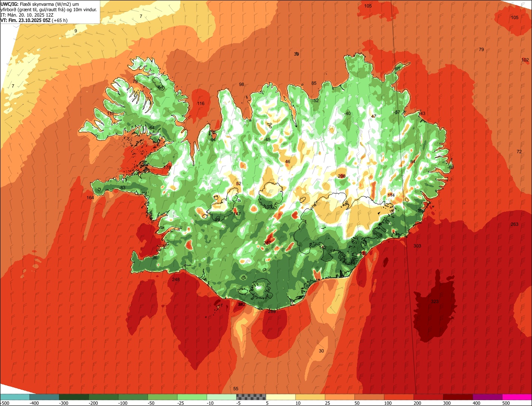The height and width of the screenshot is (406, 532).
Task: Click the '248' value off the southwest coast
Action: point(176,280)
